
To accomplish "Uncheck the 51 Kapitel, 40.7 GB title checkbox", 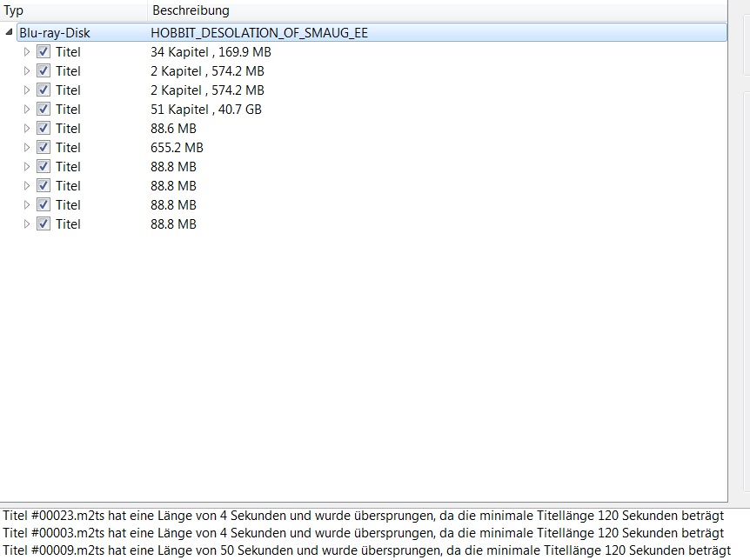I will point(44,109).
